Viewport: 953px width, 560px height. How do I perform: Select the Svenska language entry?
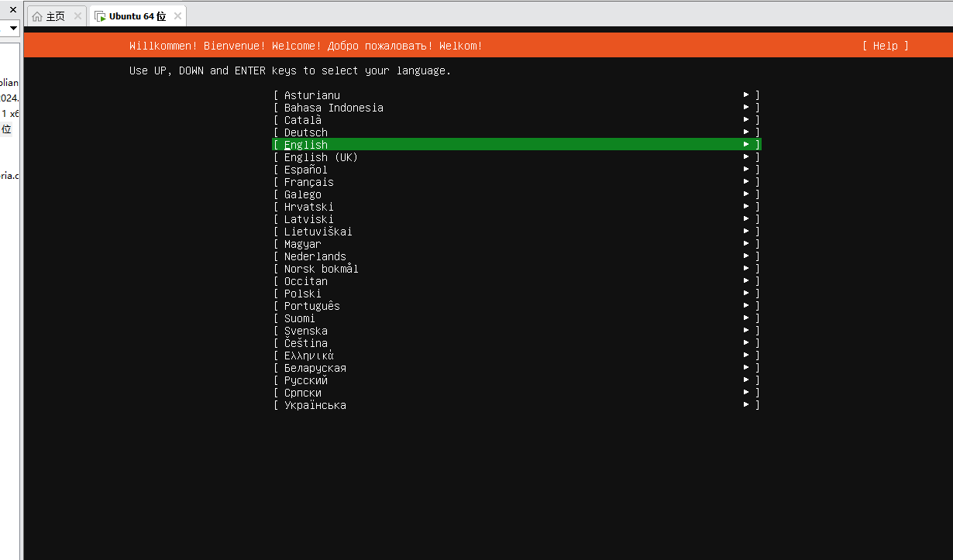coord(305,331)
